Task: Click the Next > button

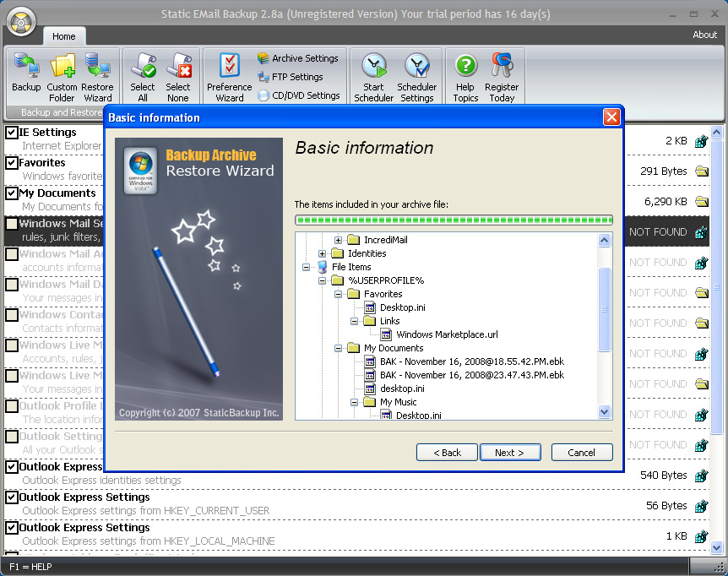Action: (x=509, y=453)
